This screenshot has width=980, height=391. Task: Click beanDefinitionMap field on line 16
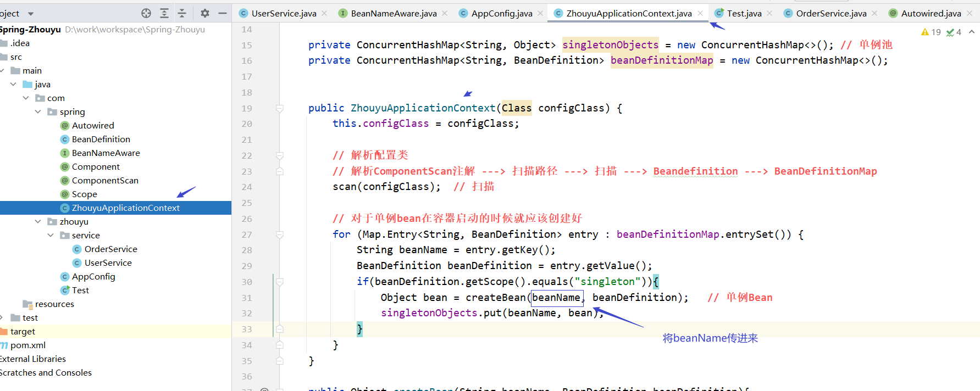662,60
